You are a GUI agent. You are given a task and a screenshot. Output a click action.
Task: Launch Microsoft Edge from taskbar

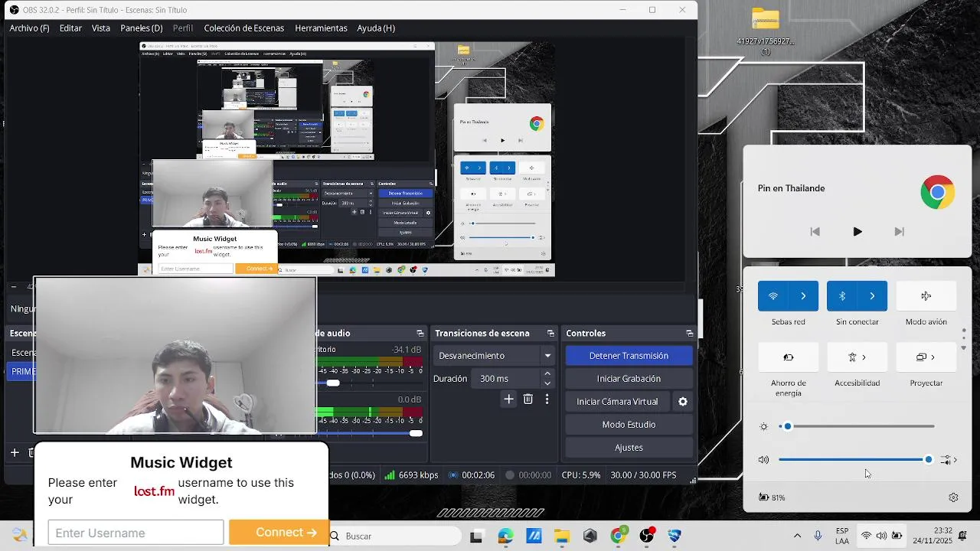(505, 536)
